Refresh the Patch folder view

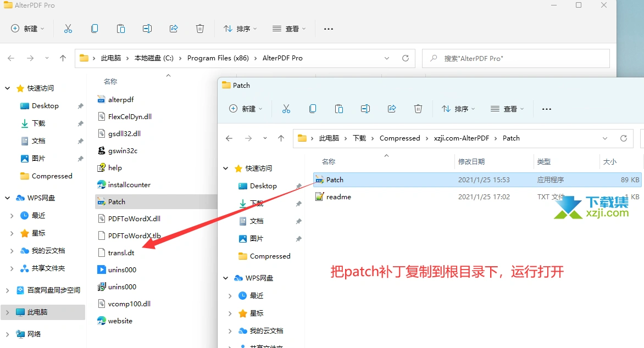coord(624,138)
